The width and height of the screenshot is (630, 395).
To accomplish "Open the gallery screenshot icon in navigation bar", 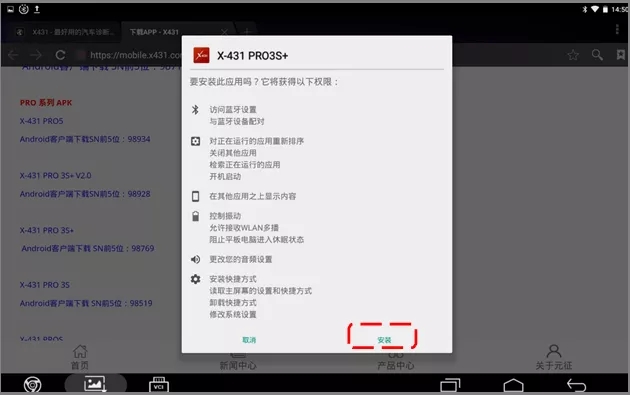I will [95, 384].
